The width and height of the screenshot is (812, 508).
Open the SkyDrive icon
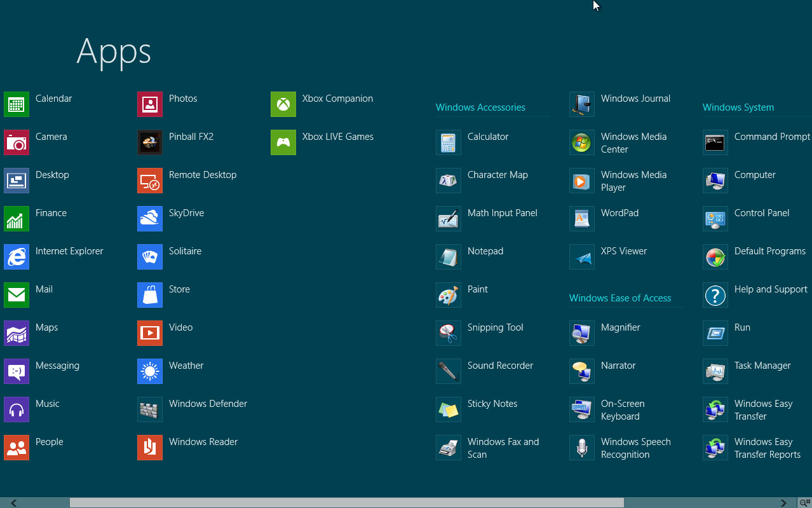click(x=150, y=219)
